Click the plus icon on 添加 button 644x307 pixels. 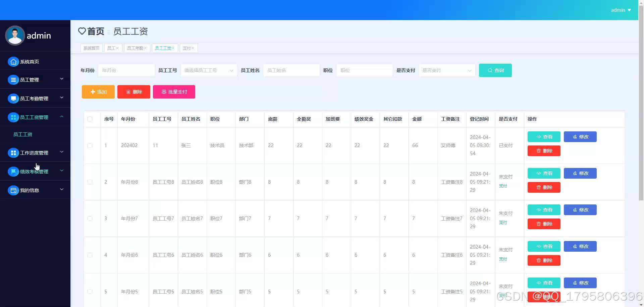(x=93, y=92)
